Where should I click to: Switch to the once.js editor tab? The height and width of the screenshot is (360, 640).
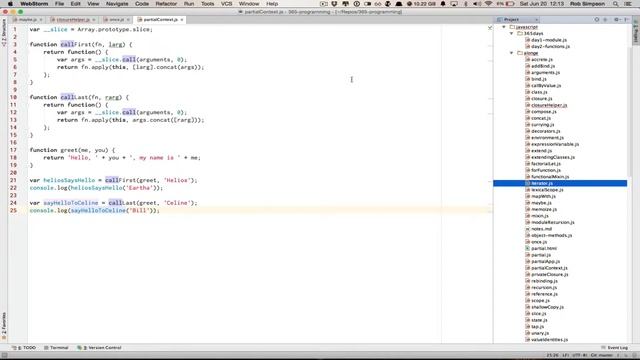pos(116,20)
